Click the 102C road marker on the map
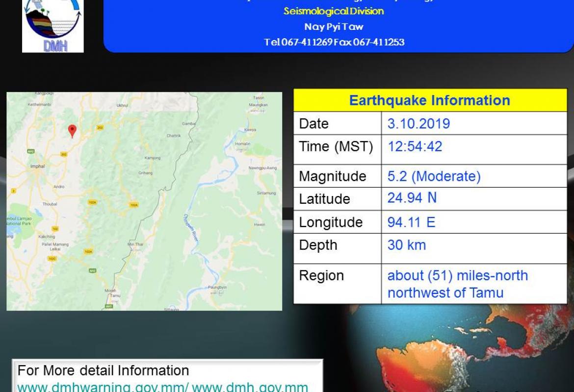This screenshot has width=574, height=392. [x=52, y=258]
